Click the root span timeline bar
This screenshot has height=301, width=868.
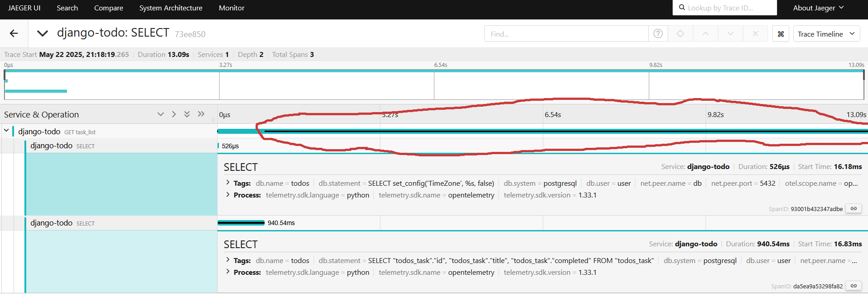(542, 131)
